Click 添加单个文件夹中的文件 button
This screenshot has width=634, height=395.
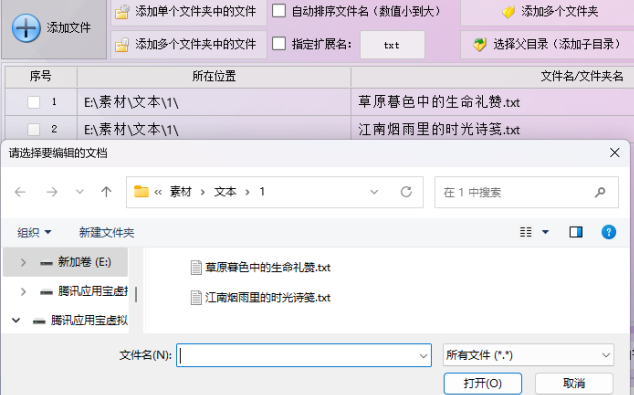pos(188,12)
